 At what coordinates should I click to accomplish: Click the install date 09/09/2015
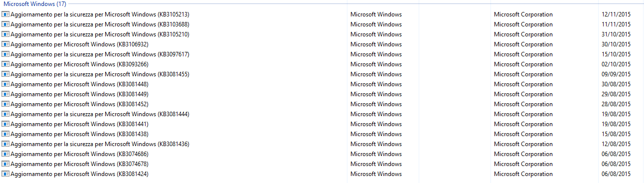(616, 74)
